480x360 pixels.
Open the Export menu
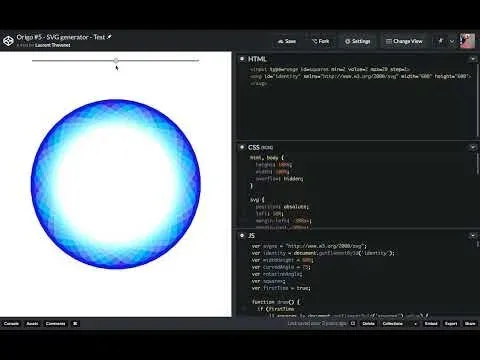click(x=451, y=324)
